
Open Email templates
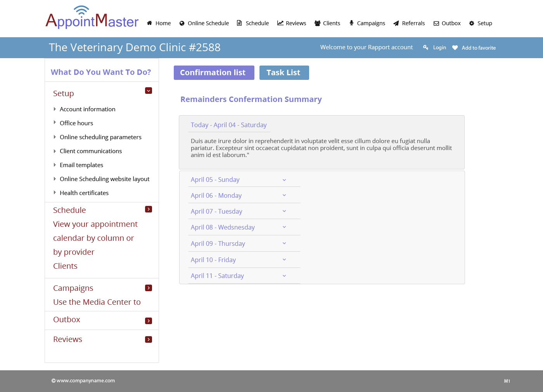click(81, 165)
